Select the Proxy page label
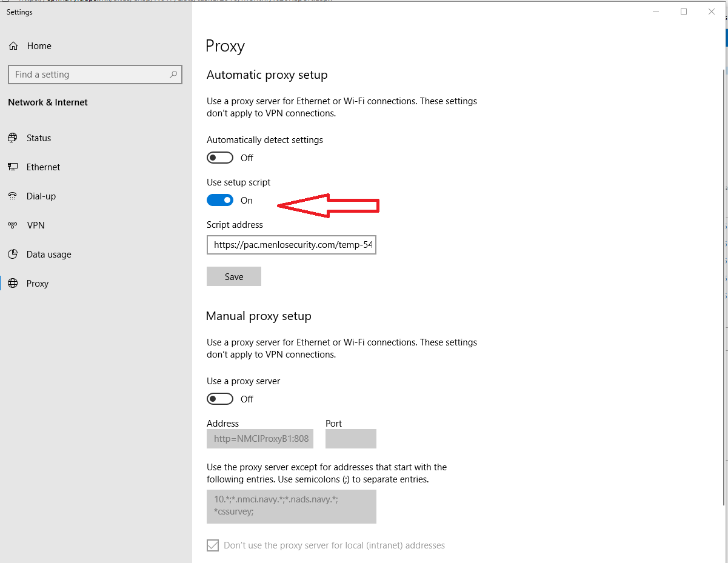Image resolution: width=728 pixels, height=563 pixels. pyautogui.click(x=38, y=284)
